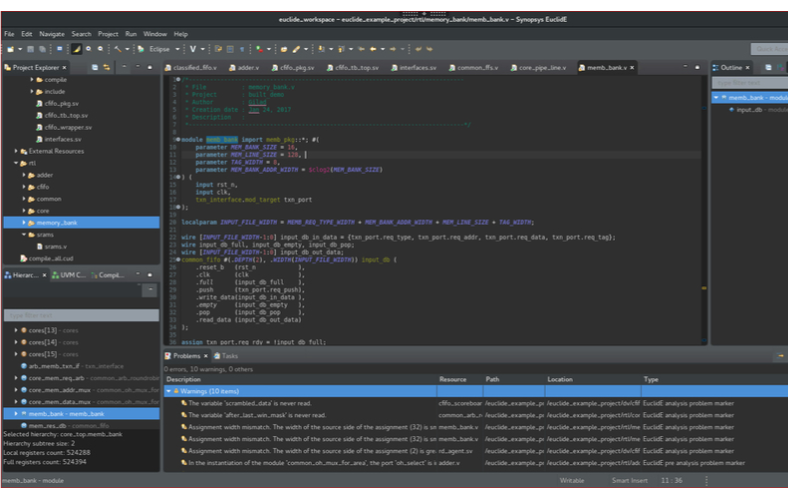
Task: Click the Hierarchy filter text field
Action: click(81, 316)
